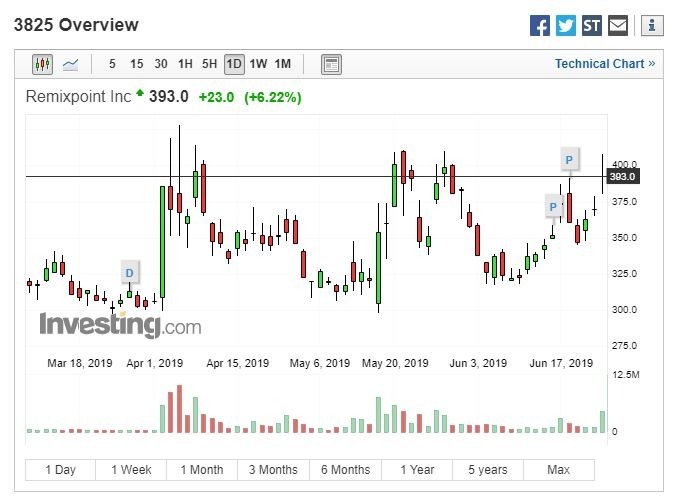Share chart via email icon
Viewport: 676px width, 501px height.
pos(618,25)
